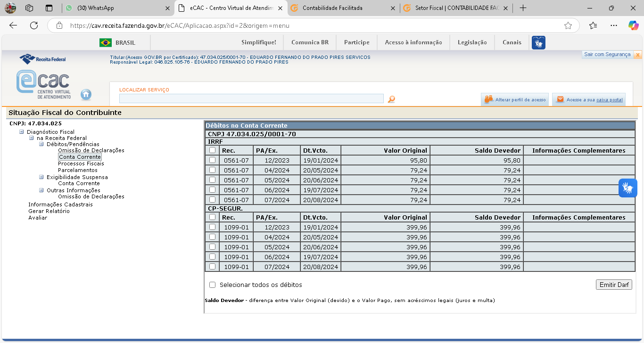Image resolution: width=644 pixels, height=343 pixels.
Task: Collapse the Débitos/Pendências node
Action: 41,144
